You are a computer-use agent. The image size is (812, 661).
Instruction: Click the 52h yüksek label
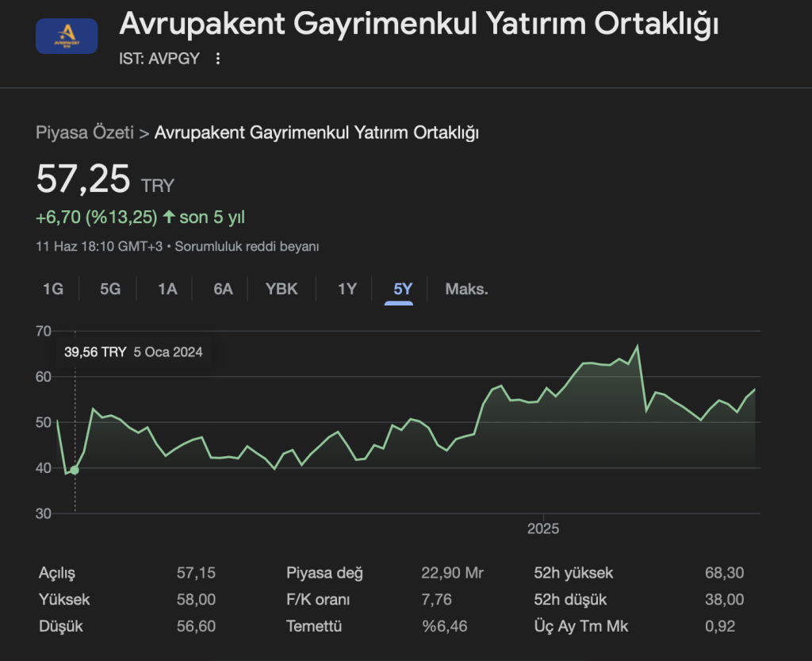[x=573, y=572]
